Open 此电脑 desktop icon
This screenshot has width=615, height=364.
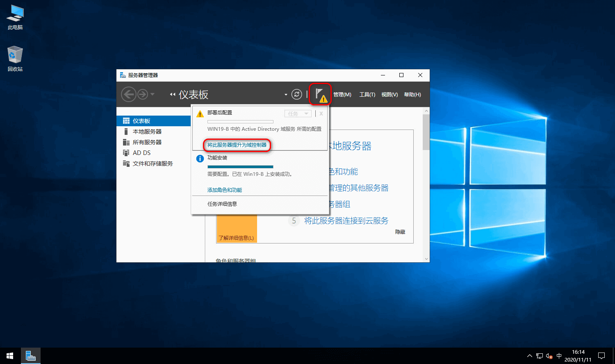click(x=15, y=17)
